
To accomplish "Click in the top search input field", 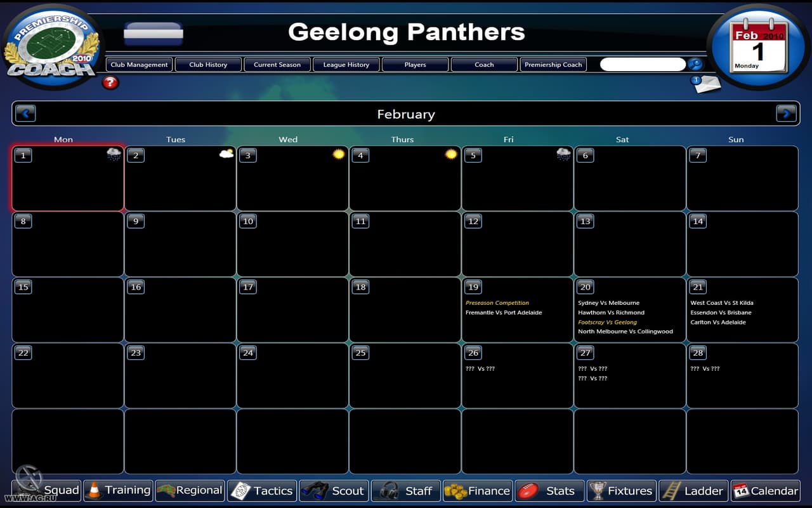I will click(643, 64).
